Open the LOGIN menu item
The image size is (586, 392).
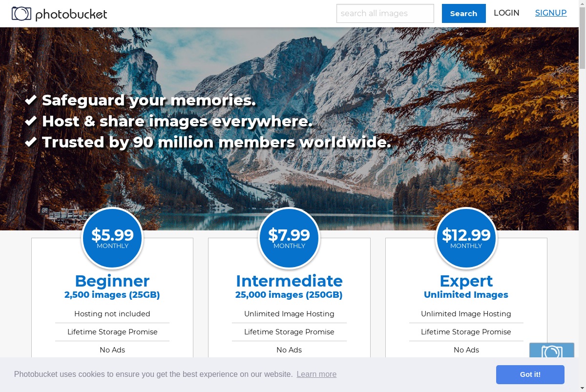506,13
